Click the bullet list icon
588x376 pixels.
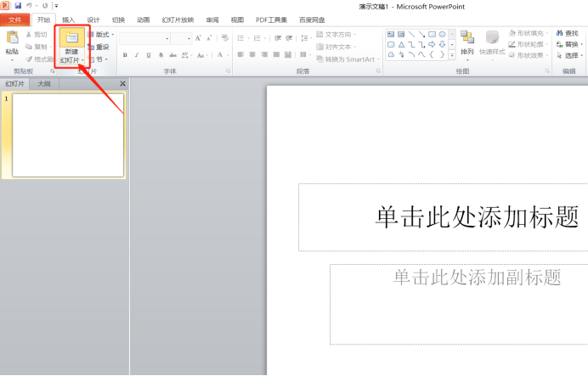click(x=240, y=38)
